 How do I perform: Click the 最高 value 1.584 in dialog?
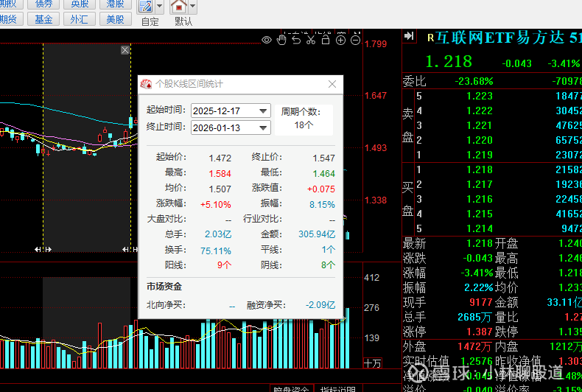click(220, 174)
